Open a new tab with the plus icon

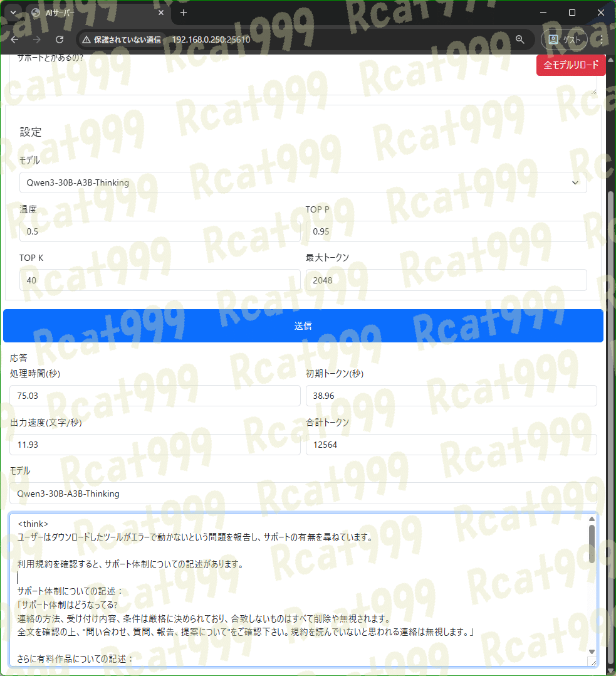point(182,13)
